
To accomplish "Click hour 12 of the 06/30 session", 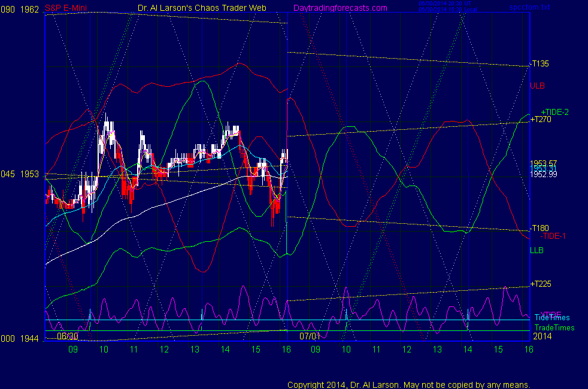I will point(164,350).
